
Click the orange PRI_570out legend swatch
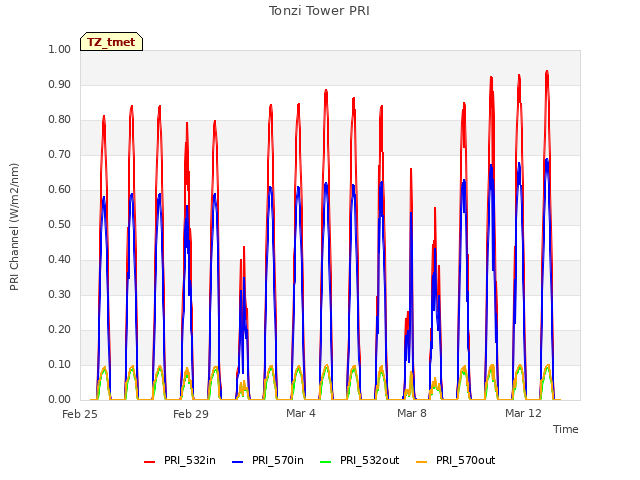point(422,462)
